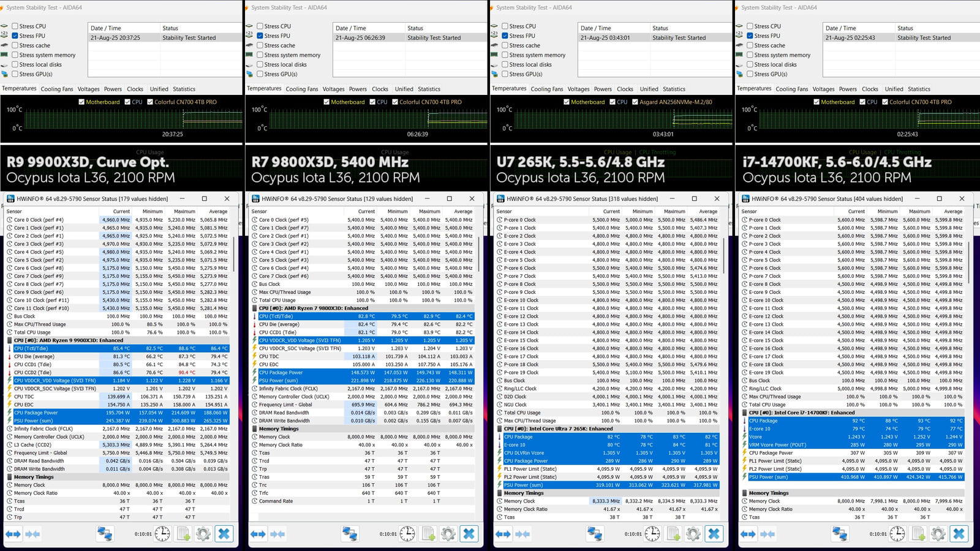Open sensor settings gear in the HWiNFO 404 values hidden window

938,534
